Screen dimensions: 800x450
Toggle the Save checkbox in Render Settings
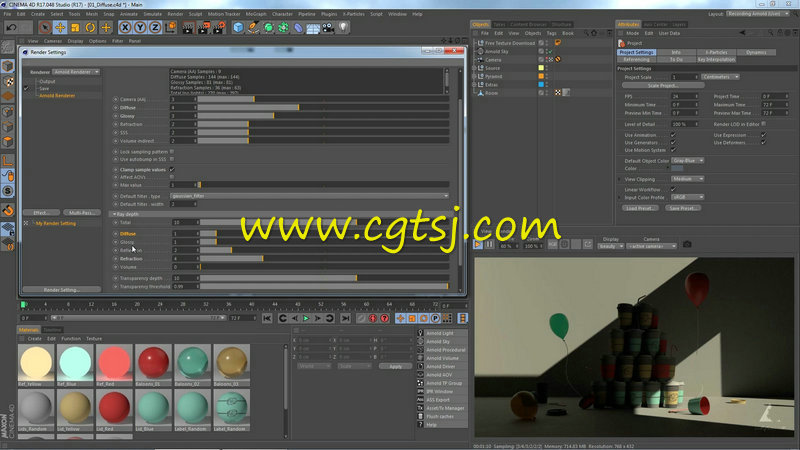(26, 88)
